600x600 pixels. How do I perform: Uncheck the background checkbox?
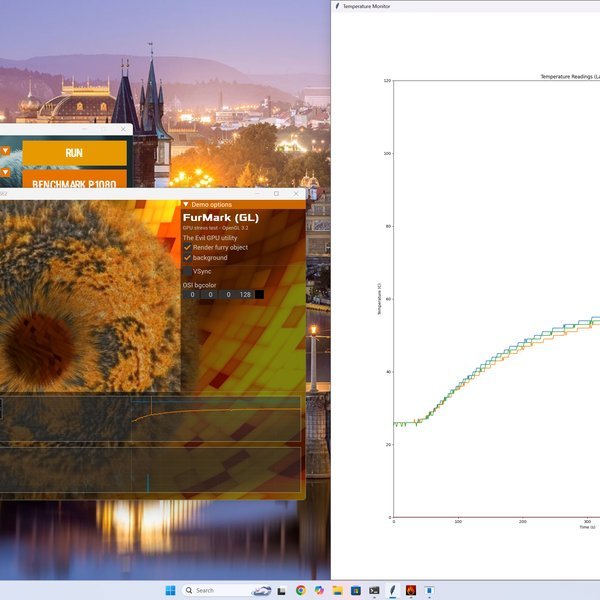point(187,258)
